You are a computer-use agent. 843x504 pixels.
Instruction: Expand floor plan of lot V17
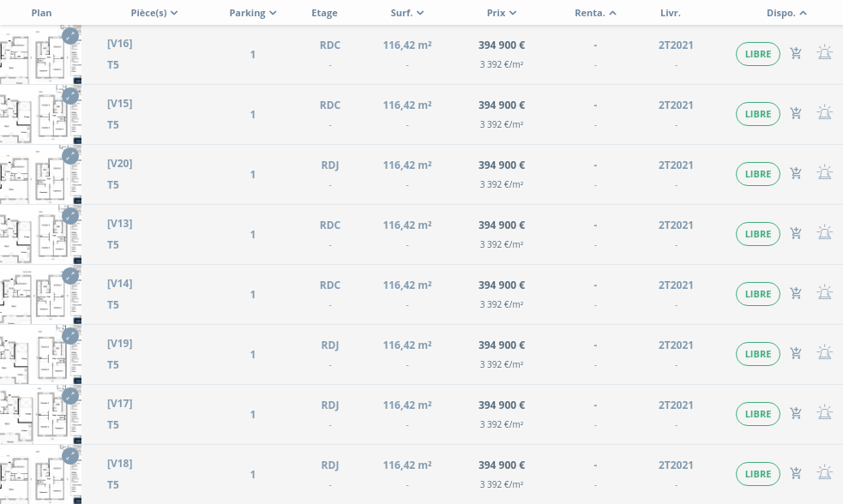[70, 396]
